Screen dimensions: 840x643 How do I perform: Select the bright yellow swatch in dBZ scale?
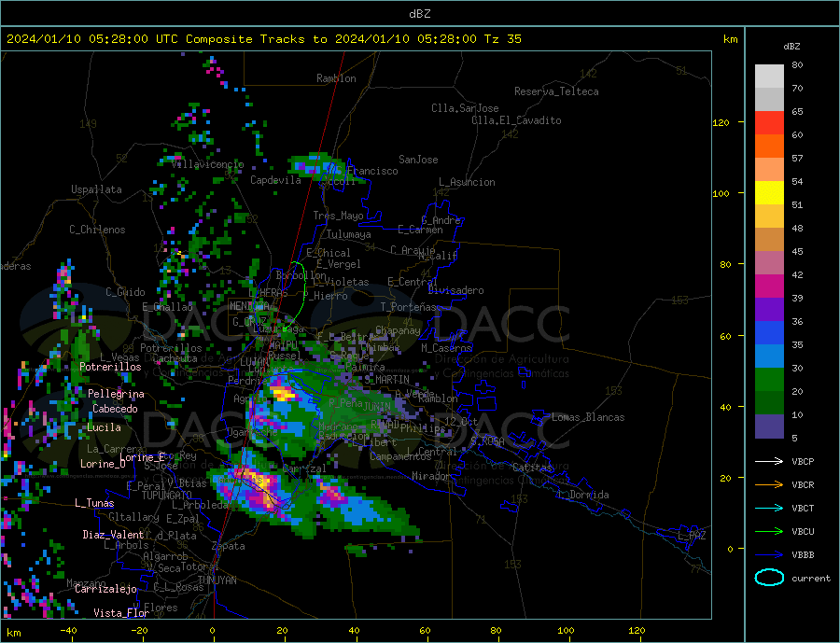[769, 193]
